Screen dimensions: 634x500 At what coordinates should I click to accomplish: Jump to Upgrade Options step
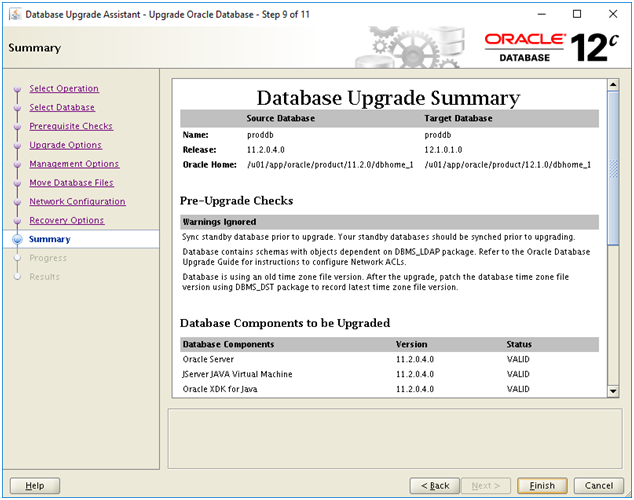tap(66, 145)
